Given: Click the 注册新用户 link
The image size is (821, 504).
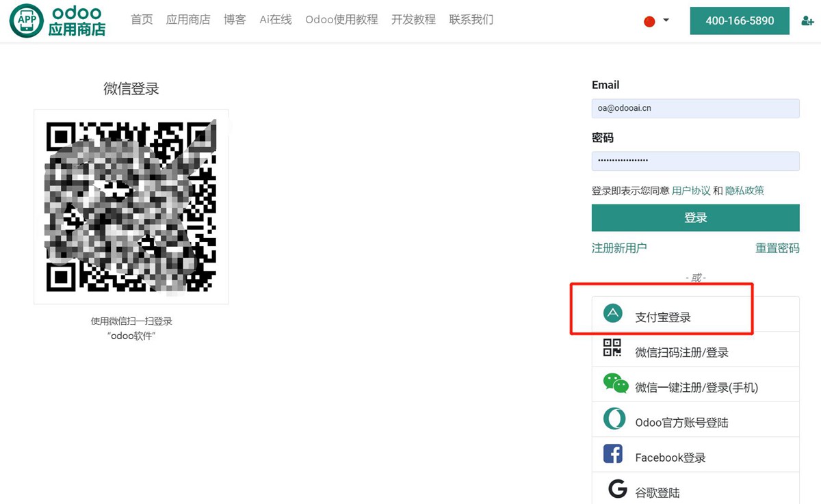Looking at the screenshot, I should [x=619, y=248].
